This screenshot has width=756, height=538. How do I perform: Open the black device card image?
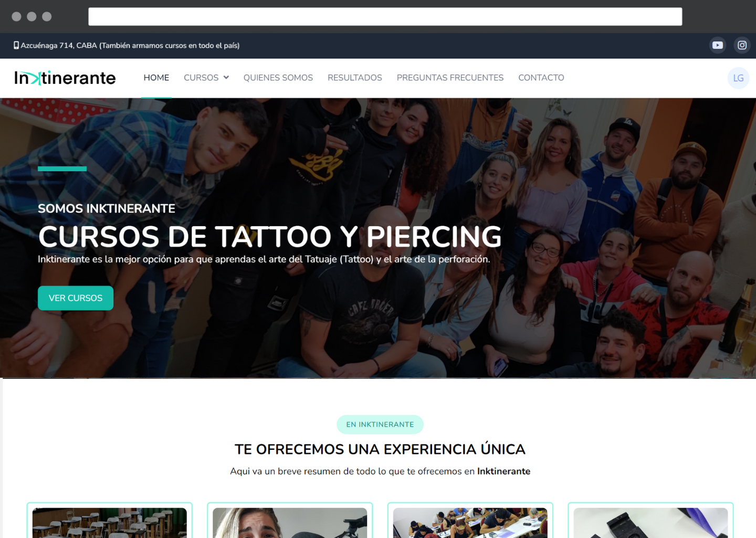pyautogui.click(x=650, y=522)
